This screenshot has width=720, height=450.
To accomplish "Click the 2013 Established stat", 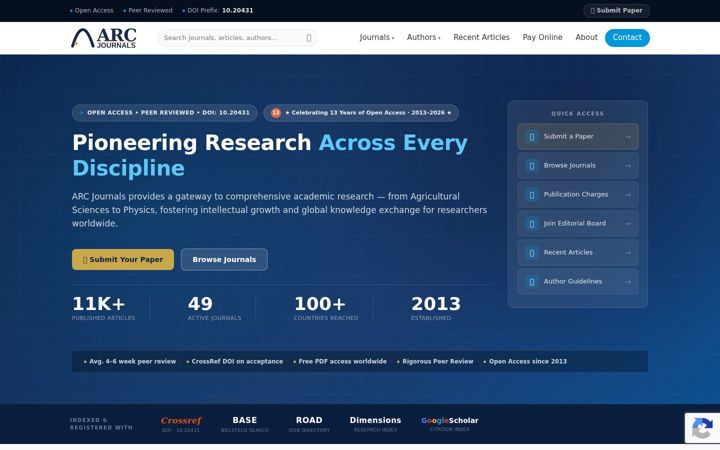I will pos(435,308).
